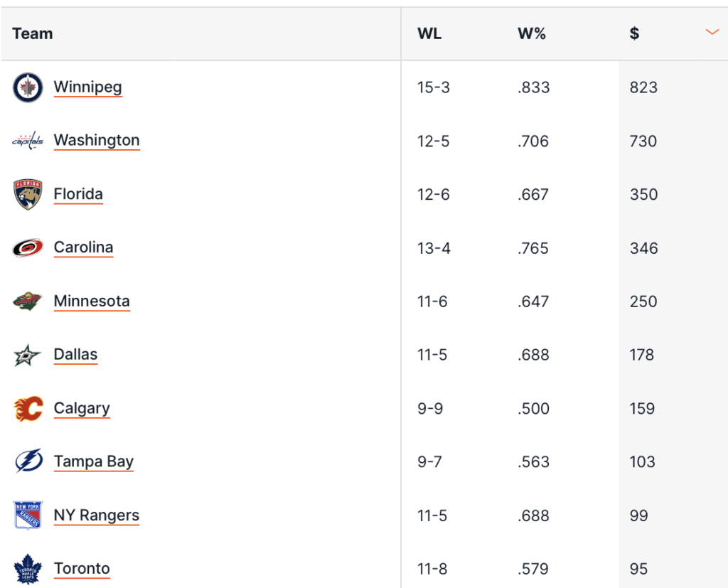Sort table by WL column header
This screenshot has width=728, height=588.
(x=429, y=33)
